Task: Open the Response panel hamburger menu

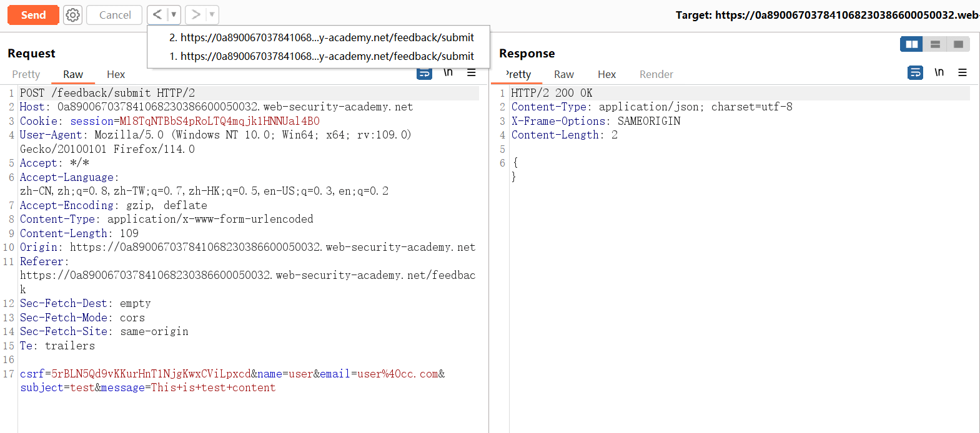Action: click(x=963, y=73)
